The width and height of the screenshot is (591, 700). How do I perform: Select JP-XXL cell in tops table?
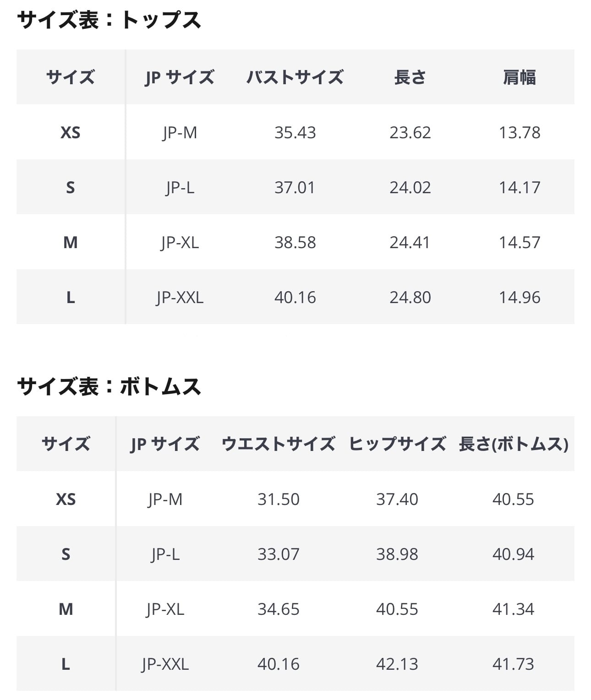click(x=180, y=297)
